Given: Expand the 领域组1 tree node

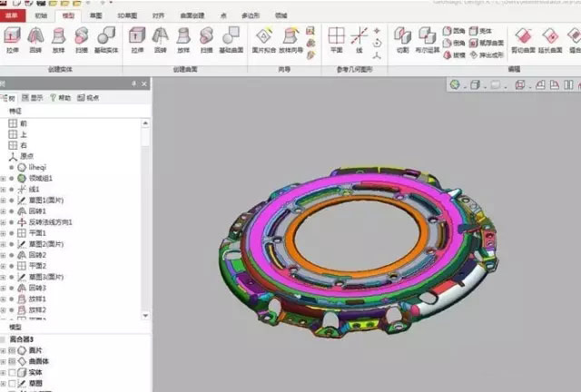Looking at the screenshot, I should click(4, 179).
